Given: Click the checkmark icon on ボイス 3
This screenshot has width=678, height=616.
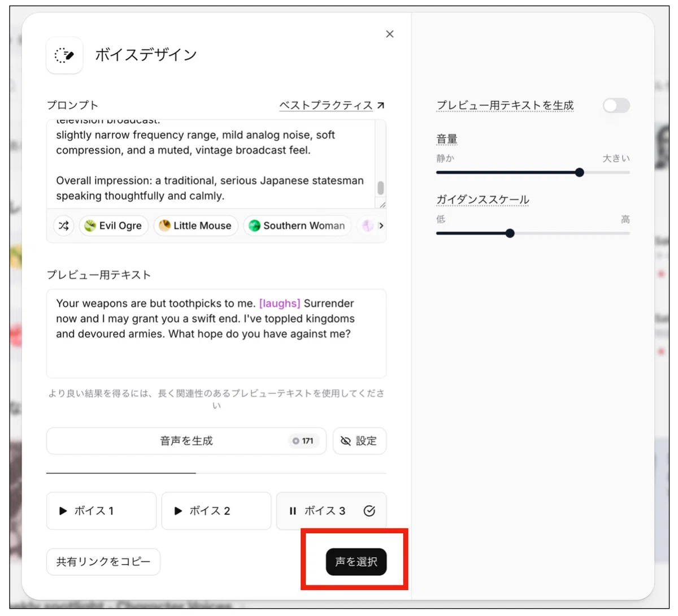Looking at the screenshot, I should tap(370, 511).
